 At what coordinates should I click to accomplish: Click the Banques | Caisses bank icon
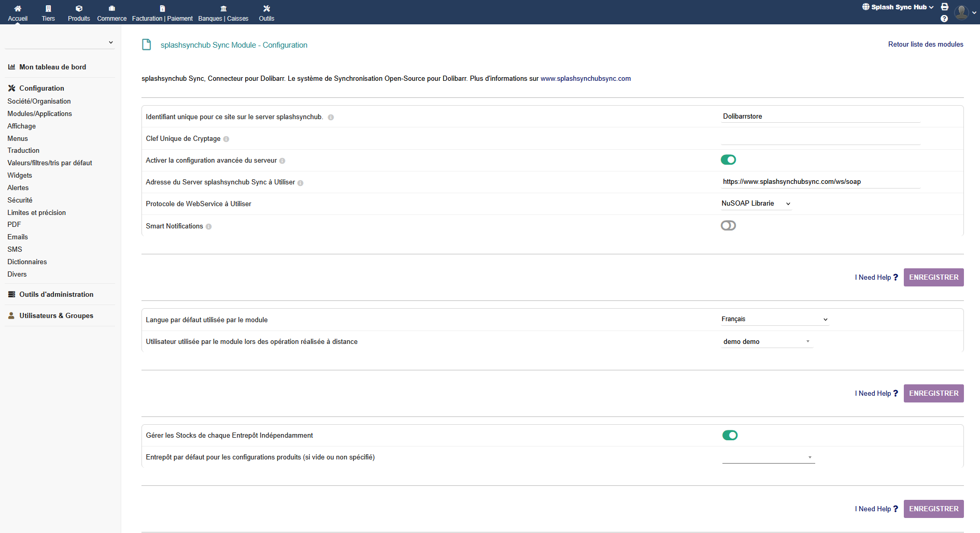pyautogui.click(x=223, y=8)
